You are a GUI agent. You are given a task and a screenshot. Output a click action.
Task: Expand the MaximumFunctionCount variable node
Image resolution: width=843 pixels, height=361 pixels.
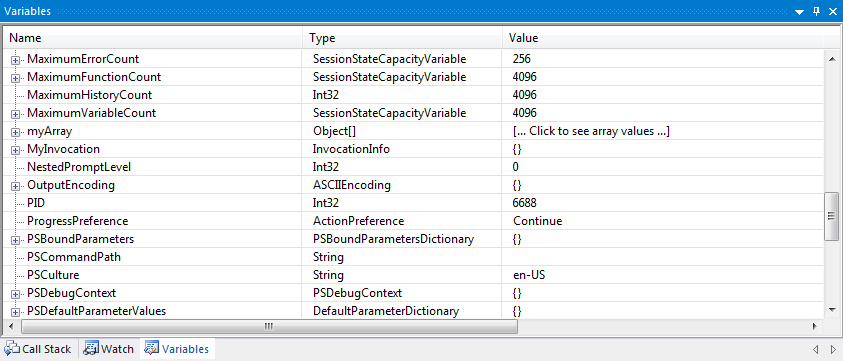pyautogui.click(x=16, y=78)
